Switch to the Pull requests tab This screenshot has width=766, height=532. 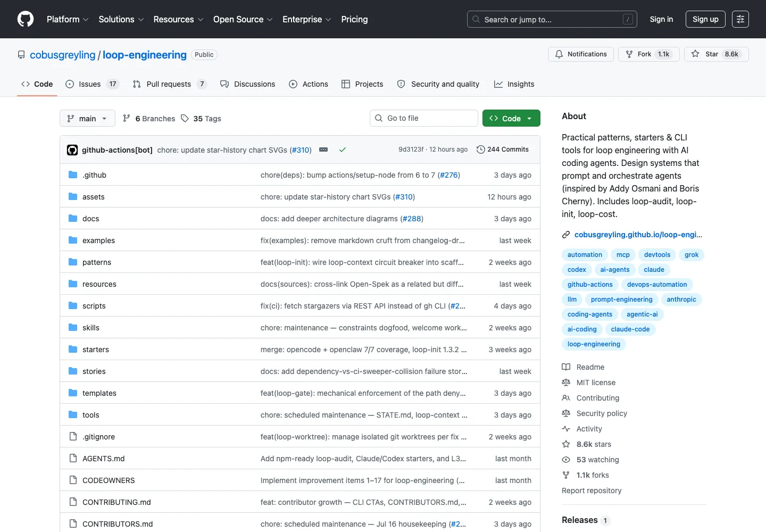coord(170,84)
